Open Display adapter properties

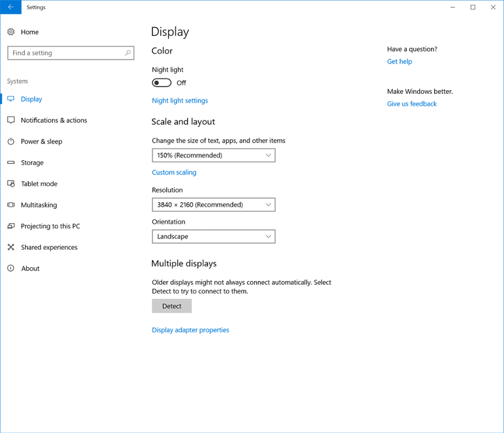point(190,330)
